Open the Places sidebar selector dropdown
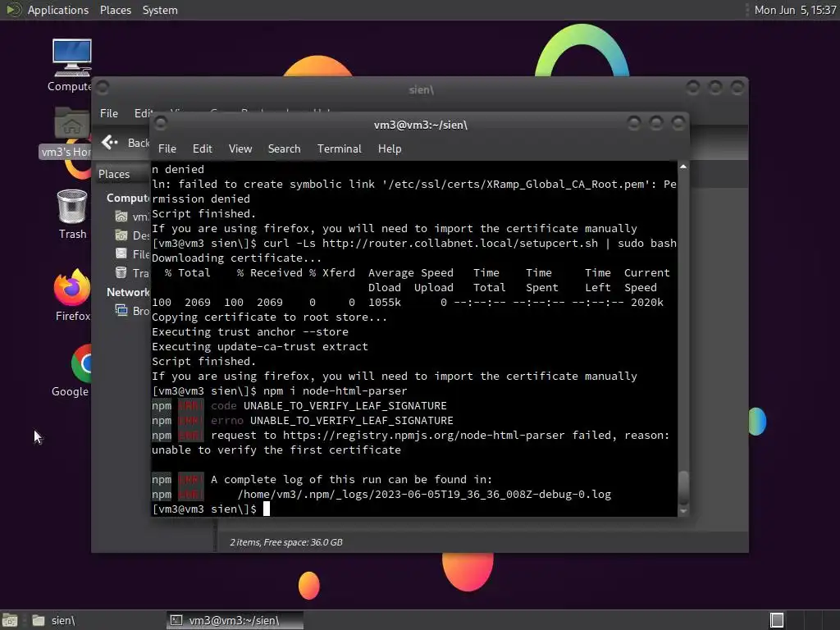Viewport: 840px width, 630px height. coord(123,174)
